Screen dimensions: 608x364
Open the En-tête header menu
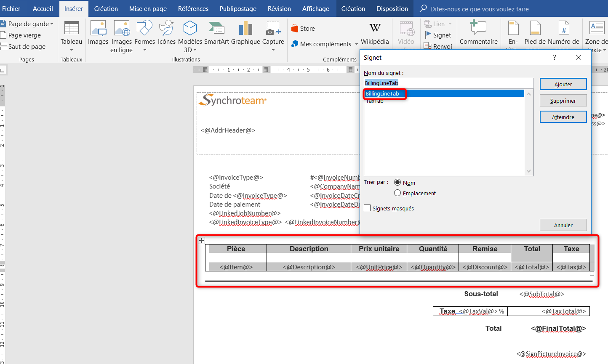[513, 35]
